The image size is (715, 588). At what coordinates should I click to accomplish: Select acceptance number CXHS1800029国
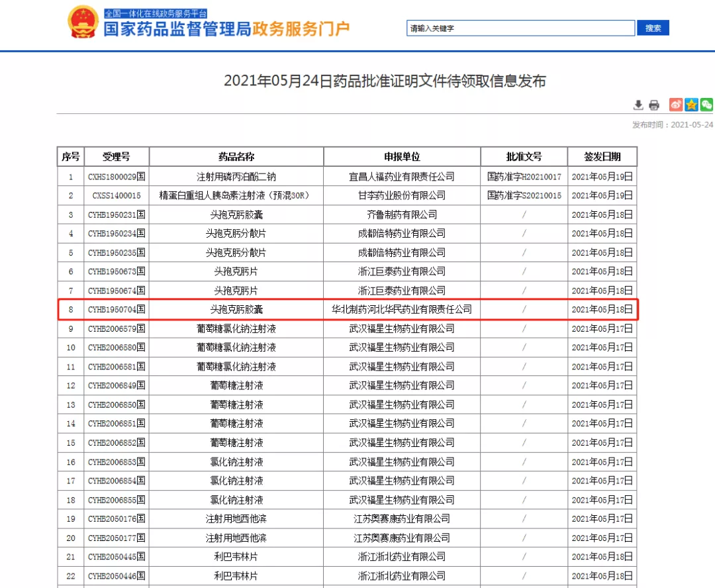117,177
